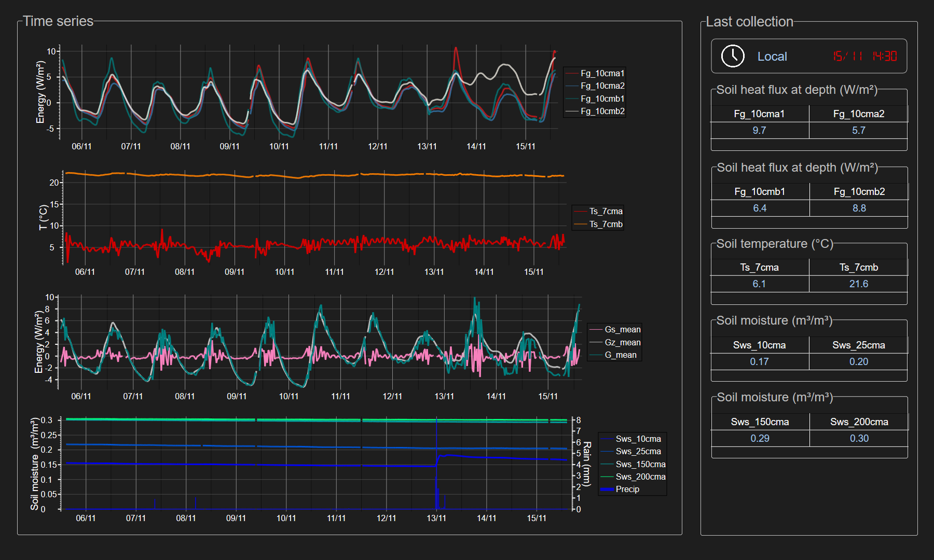The width and height of the screenshot is (934, 560).
Task: Select the Fg_10cmb2 table column header
Action: pyautogui.click(x=859, y=191)
